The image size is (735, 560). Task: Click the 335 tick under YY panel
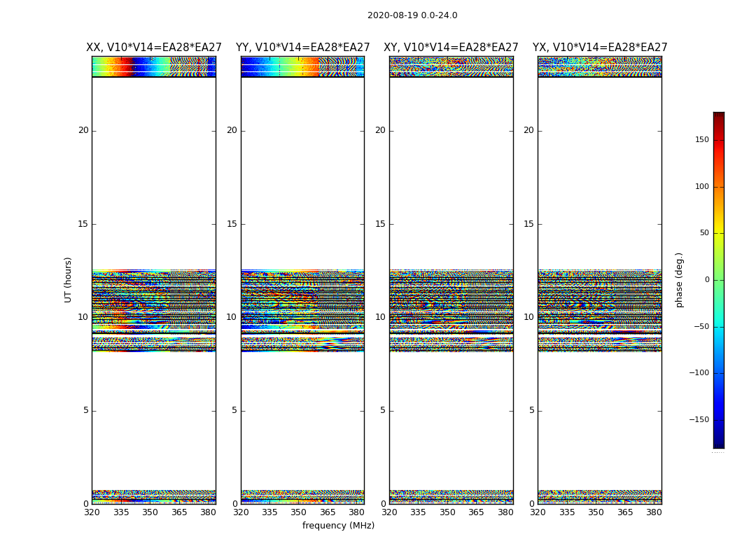pyautogui.click(x=269, y=512)
